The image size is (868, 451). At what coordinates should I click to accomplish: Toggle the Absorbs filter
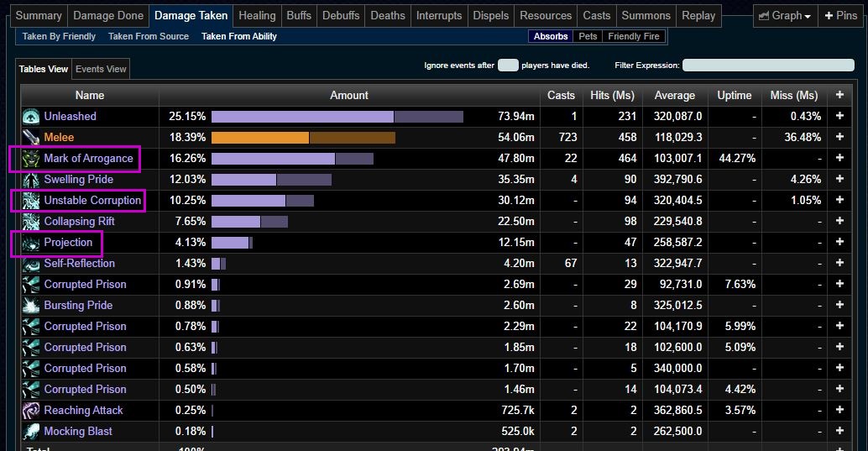click(551, 36)
